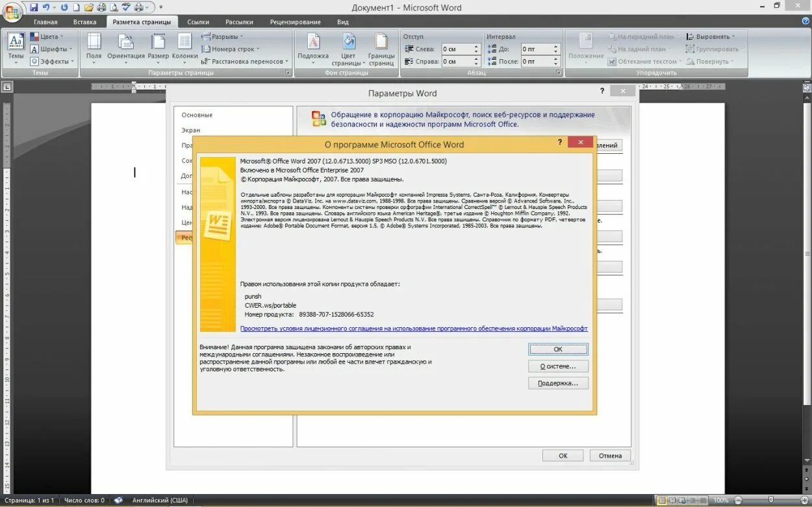Click the Поддержка button
The image size is (812, 507).
pos(558,383)
